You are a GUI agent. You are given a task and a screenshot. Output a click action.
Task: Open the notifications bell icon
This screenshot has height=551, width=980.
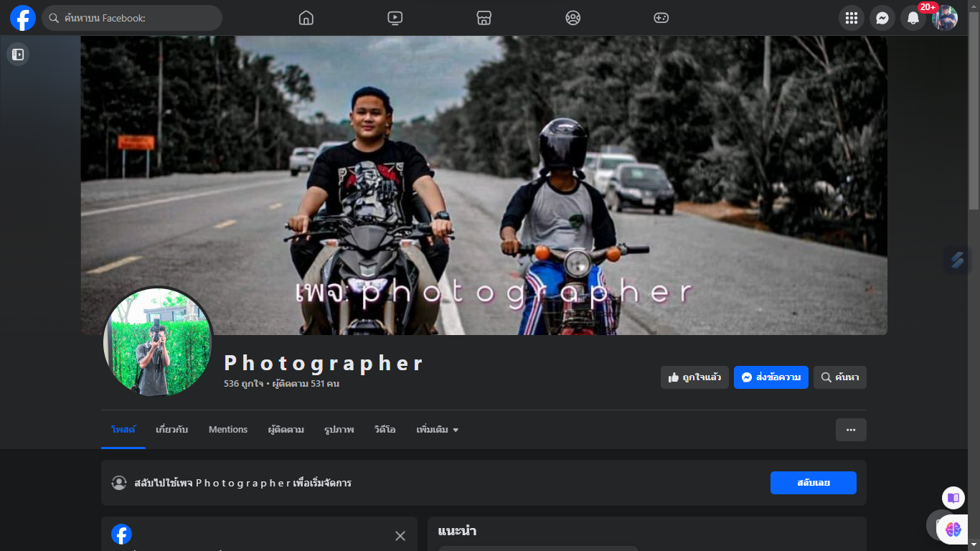(x=913, y=18)
